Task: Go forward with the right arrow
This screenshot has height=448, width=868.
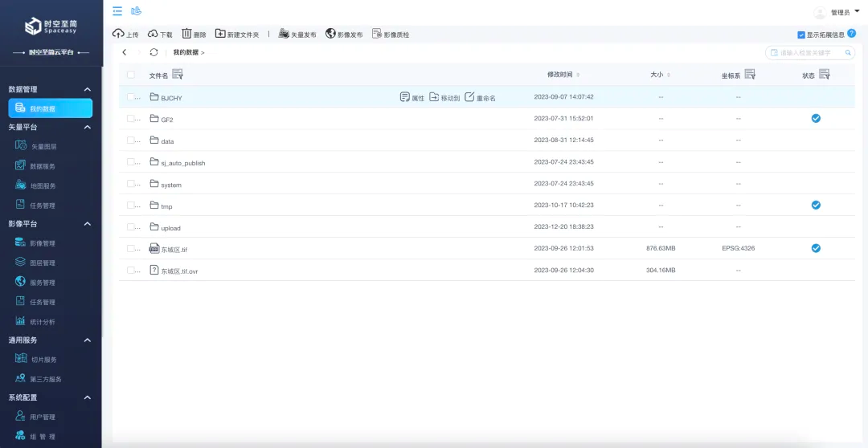Action: point(139,52)
